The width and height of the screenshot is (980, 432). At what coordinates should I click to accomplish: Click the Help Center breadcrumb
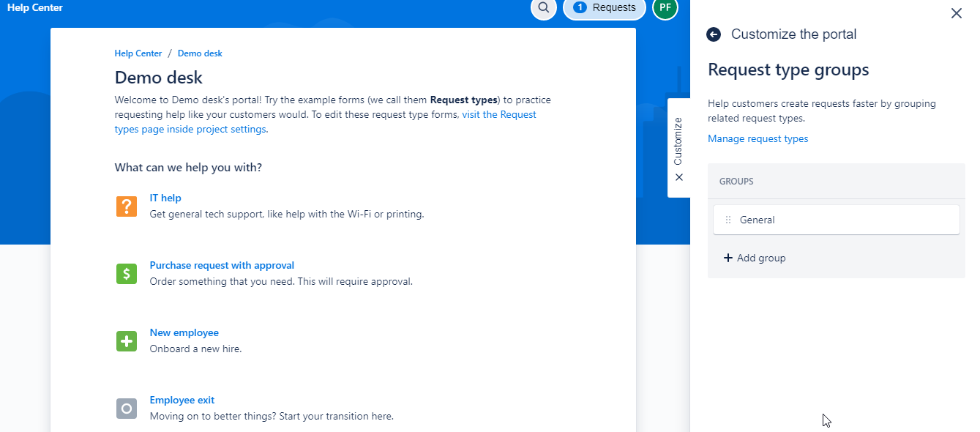click(x=138, y=53)
